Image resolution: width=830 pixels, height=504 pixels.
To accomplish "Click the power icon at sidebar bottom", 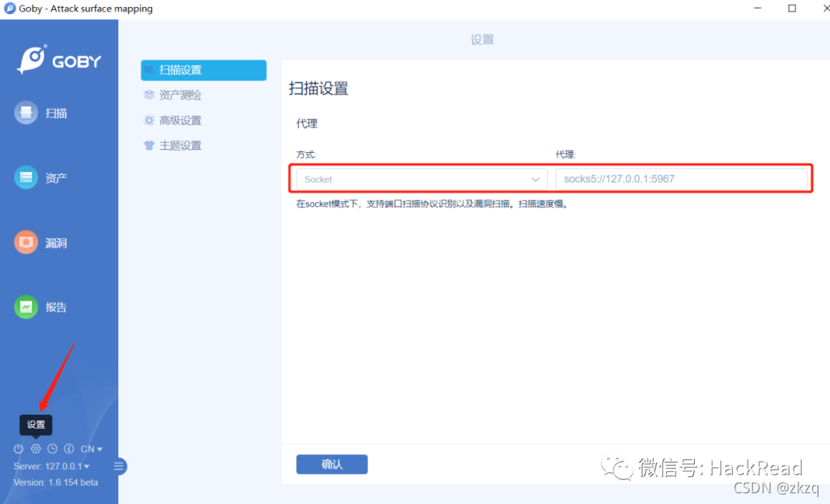I will coord(18,449).
